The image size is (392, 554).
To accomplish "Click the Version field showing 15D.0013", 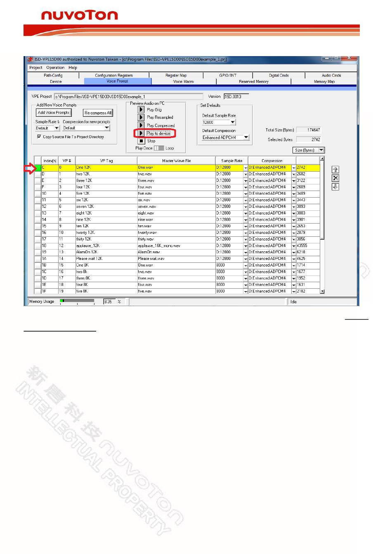I will [236, 97].
